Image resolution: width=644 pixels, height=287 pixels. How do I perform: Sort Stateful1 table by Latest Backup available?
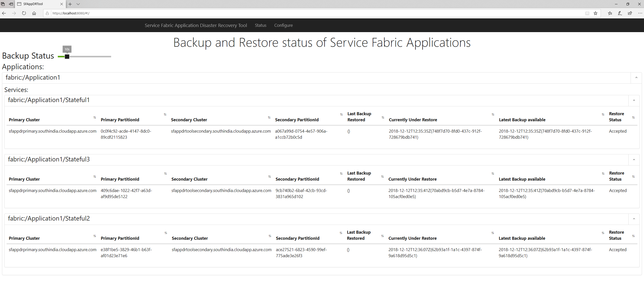(603, 114)
